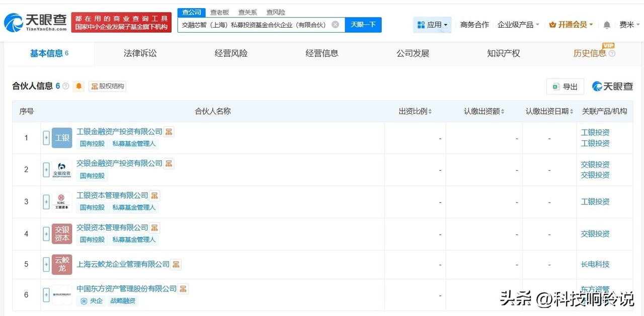644x316 pixels.
Task: Open equity chart icon for 交银金融资产投资有限公司
Action: coord(169,163)
